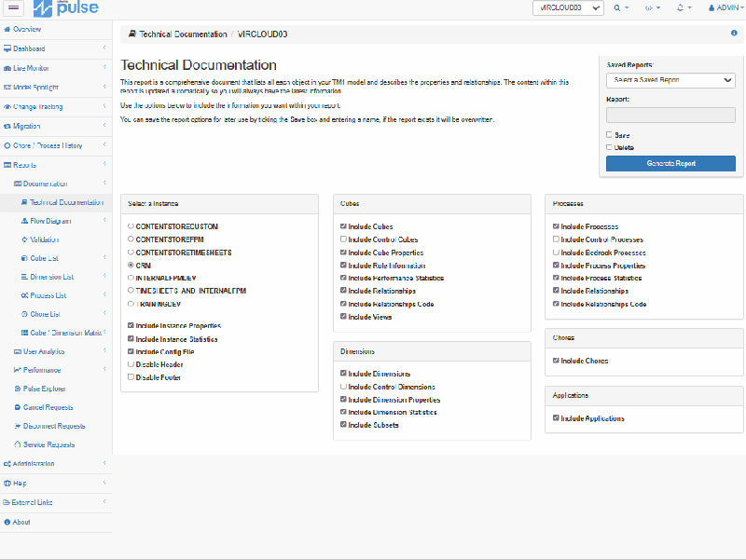Toggle Include Control Cubes checkbox

pyautogui.click(x=343, y=239)
